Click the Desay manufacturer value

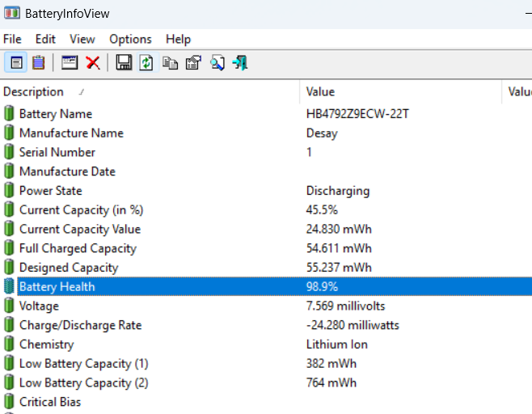322,133
